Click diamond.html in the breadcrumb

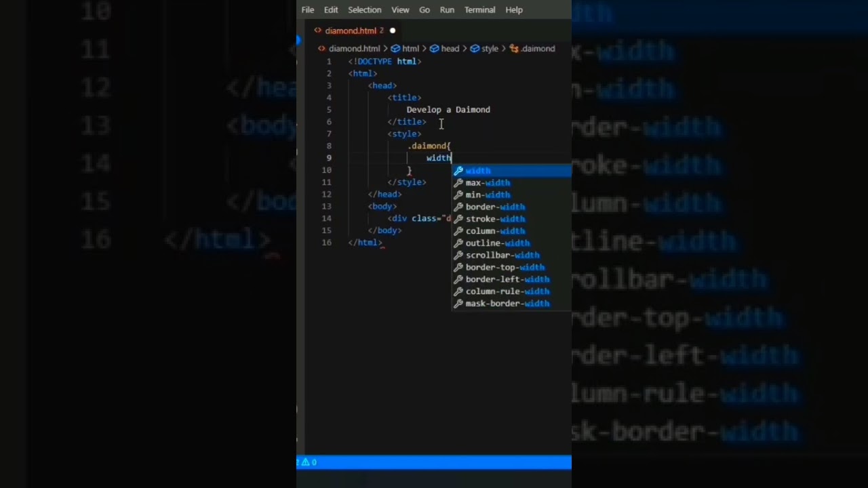pyautogui.click(x=354, y=49)
